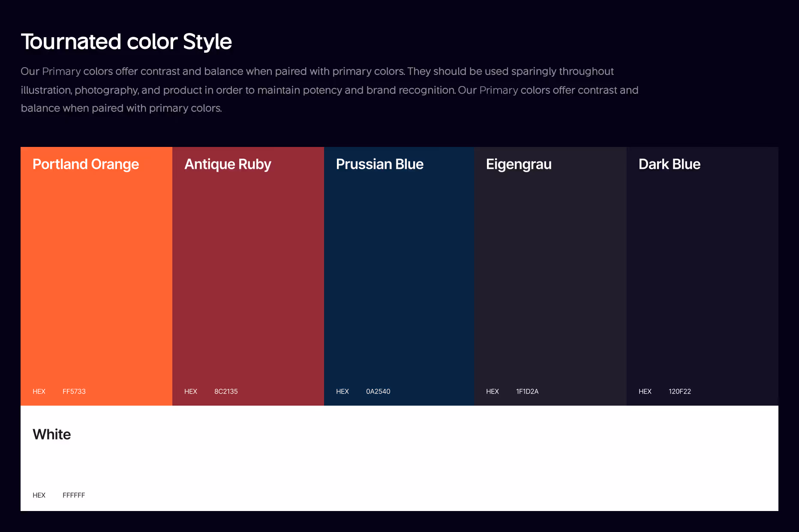Viewport: 799px width, 532px height.
Task: Click the hex value FFFFFF
Action: click(x=74, y=495)
